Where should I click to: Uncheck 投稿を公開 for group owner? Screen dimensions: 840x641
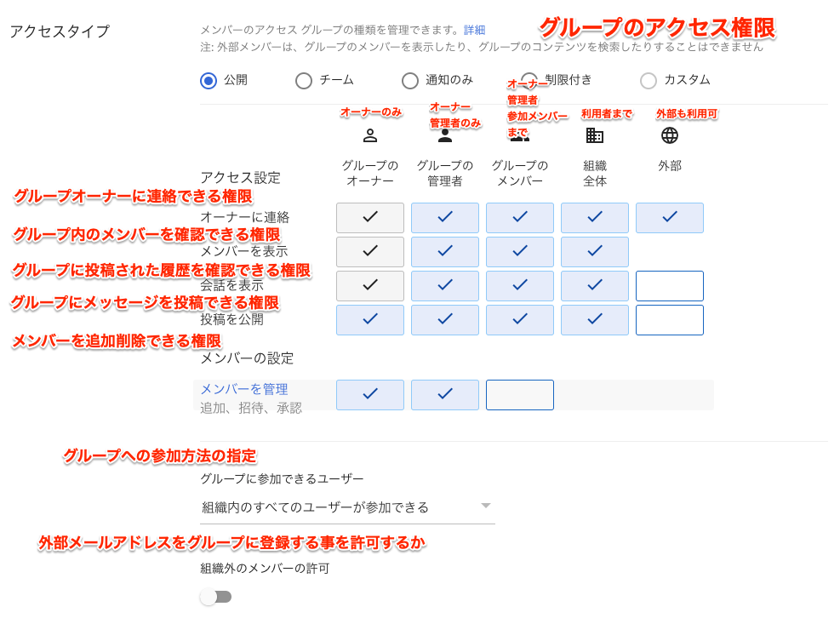click(369, 320)
